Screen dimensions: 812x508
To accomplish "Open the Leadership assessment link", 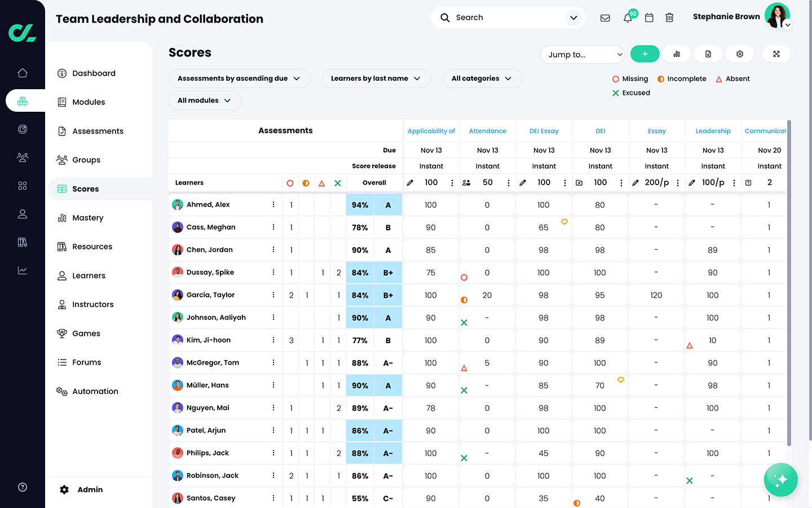I will (713, 131).
